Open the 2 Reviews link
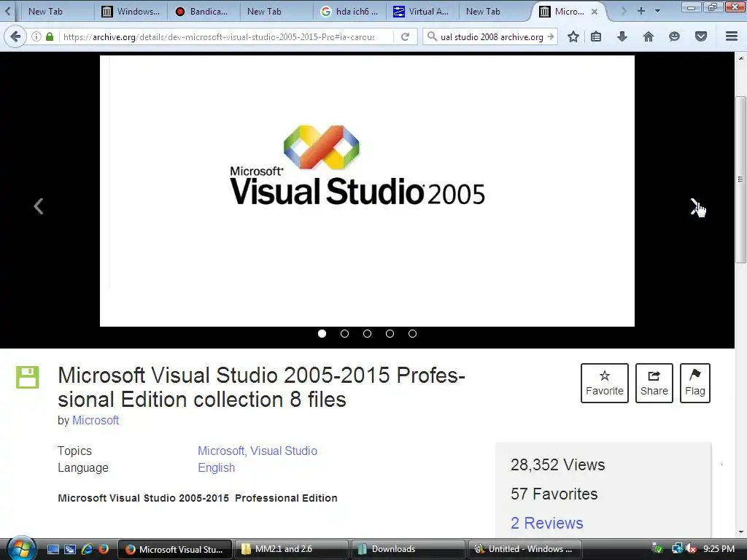747x560 pixels. pos(547,523)
